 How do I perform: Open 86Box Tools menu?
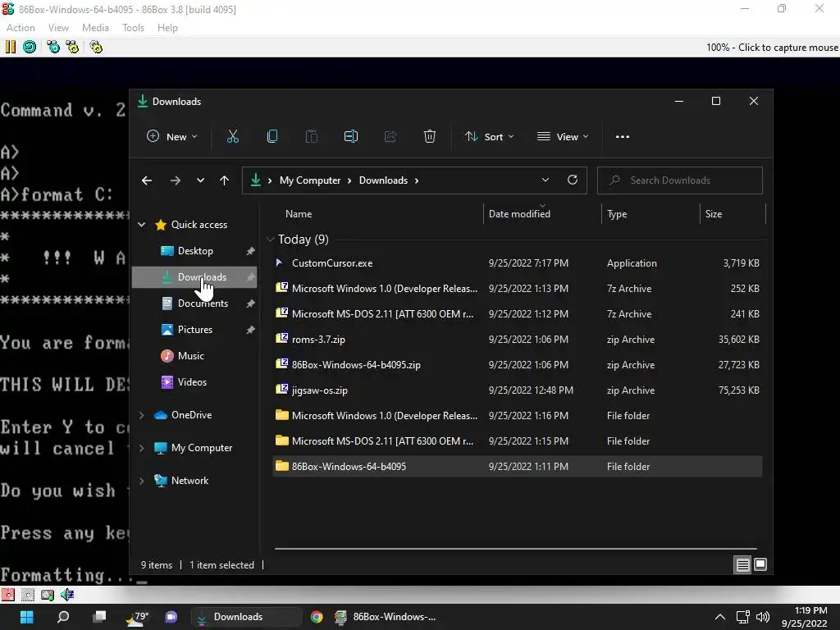133,28
